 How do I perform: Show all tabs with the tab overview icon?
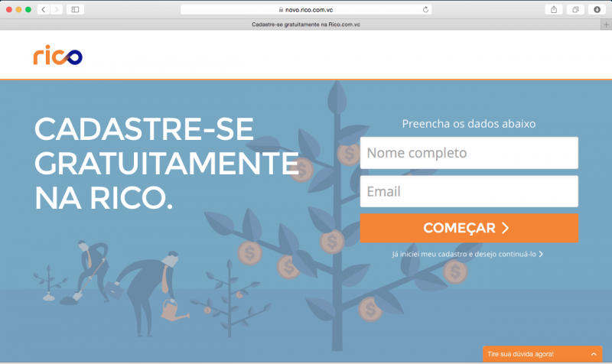(x=575, y=9)
